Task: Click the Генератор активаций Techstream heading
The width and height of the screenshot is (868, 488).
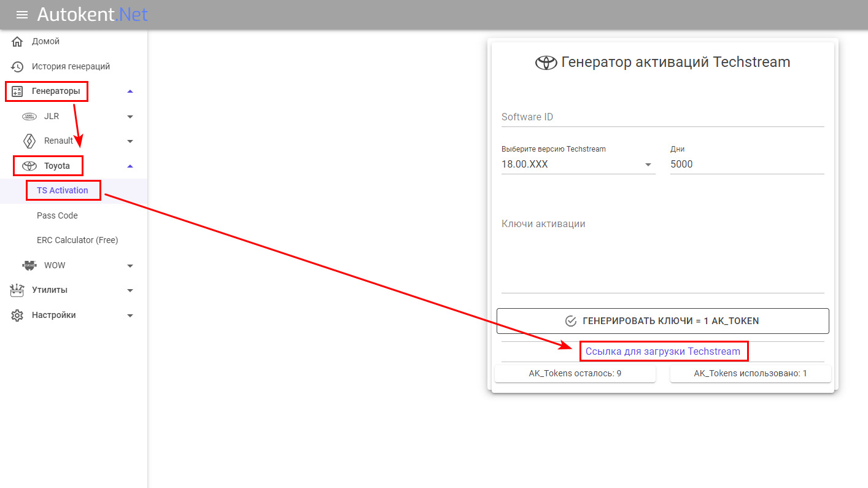Action: (675, 62)
